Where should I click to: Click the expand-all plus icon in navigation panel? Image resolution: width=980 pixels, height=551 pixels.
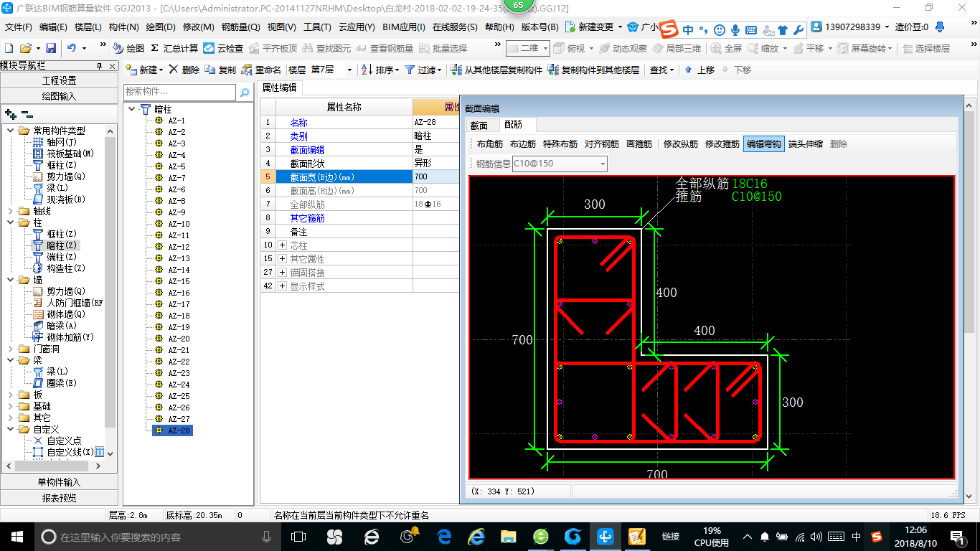pyautogui.click(x=10, y=113)
